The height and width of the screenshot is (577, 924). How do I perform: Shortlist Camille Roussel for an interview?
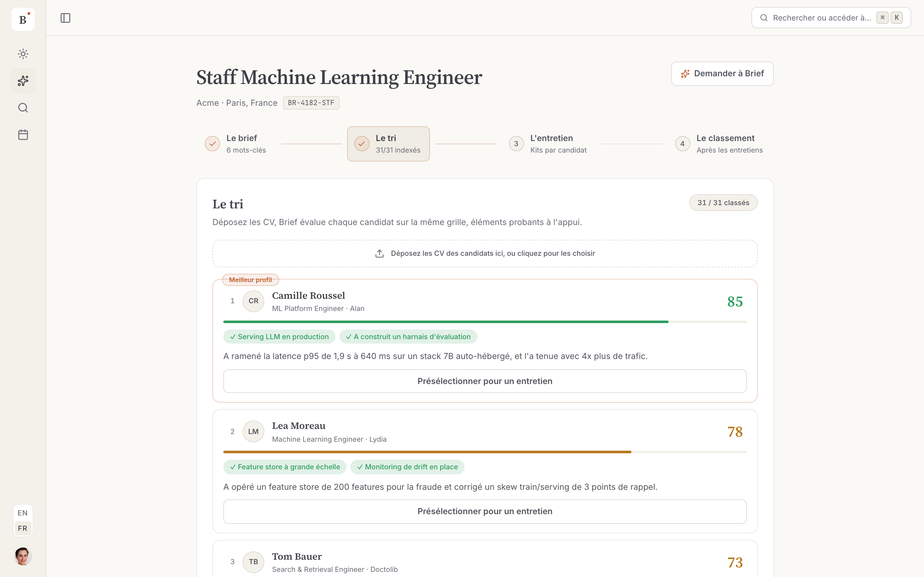coord(484,381)
